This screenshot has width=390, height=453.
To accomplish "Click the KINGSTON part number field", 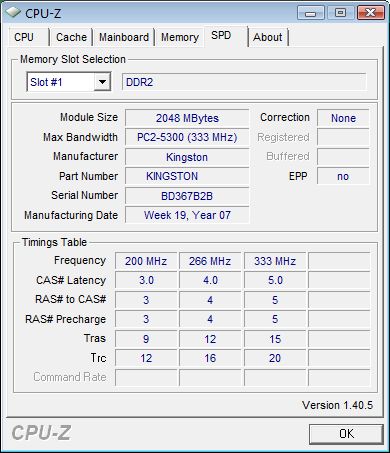I will point(187,176).
